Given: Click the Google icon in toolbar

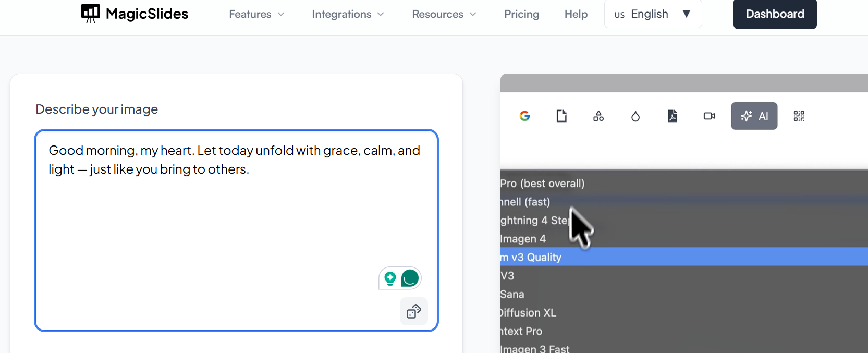Looking at the screenshot, I should coord(525,116).
